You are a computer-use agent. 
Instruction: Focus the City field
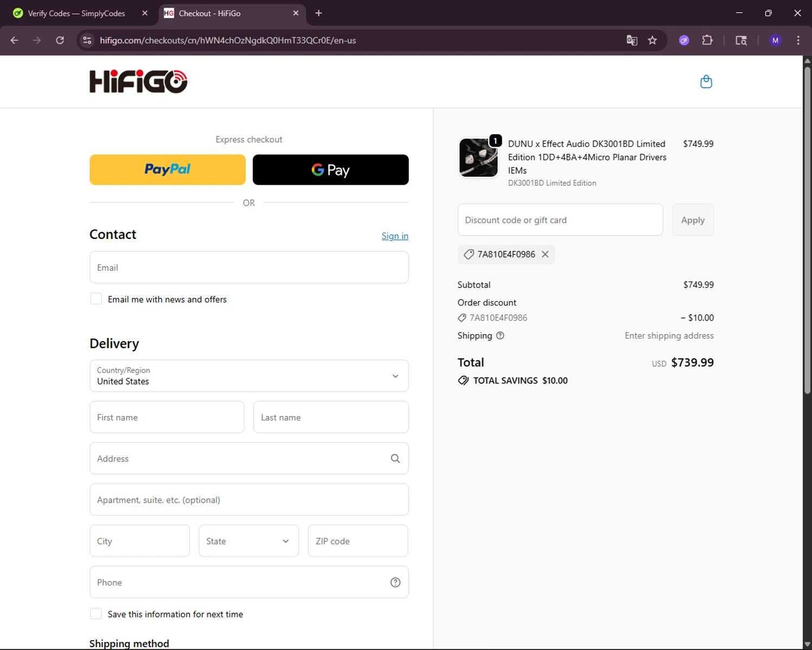click(140, 541)
